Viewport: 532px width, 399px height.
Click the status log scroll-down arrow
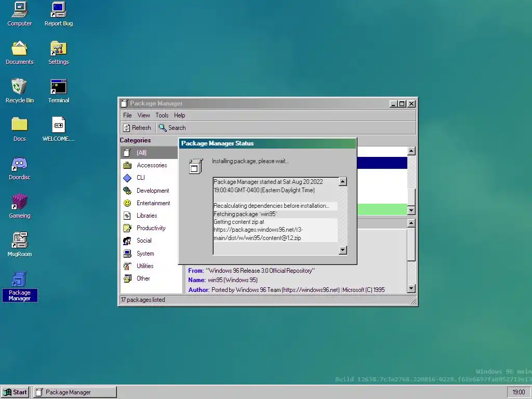pos(343,250)
